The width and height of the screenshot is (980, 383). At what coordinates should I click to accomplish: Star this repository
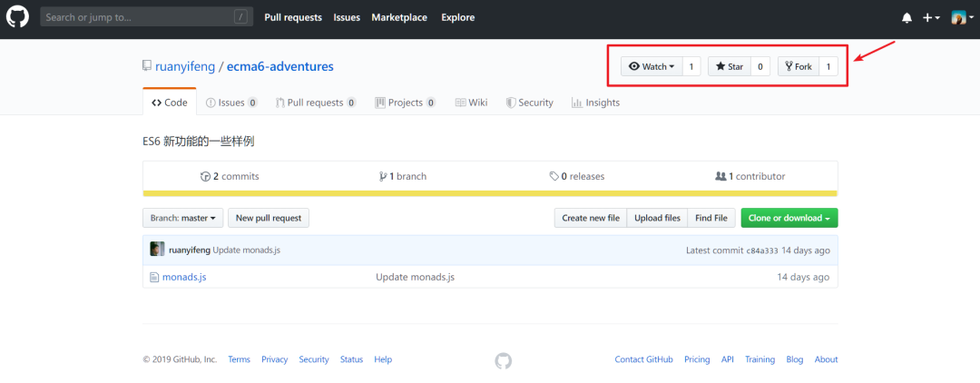coord(730,66)
